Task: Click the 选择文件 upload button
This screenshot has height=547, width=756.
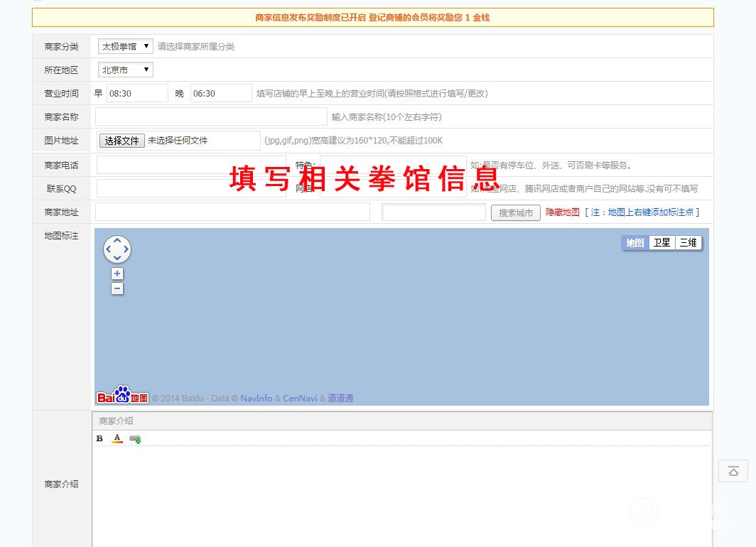Action: 121,141
